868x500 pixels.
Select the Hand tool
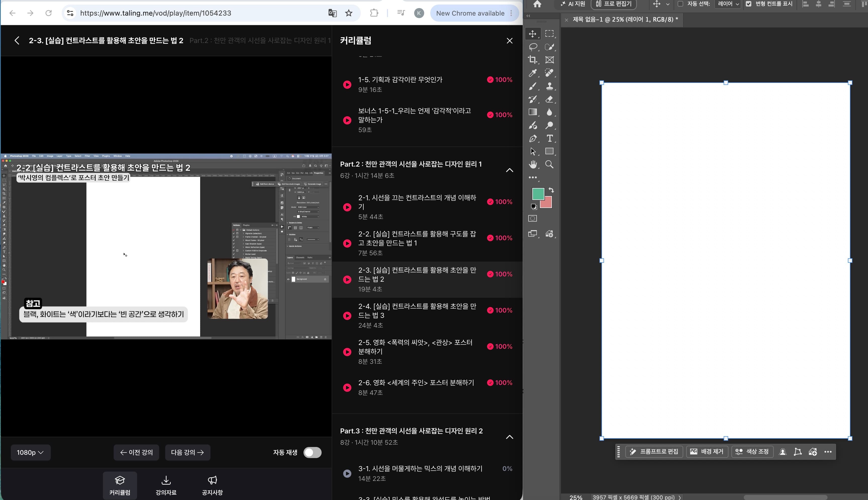point(533,165)
